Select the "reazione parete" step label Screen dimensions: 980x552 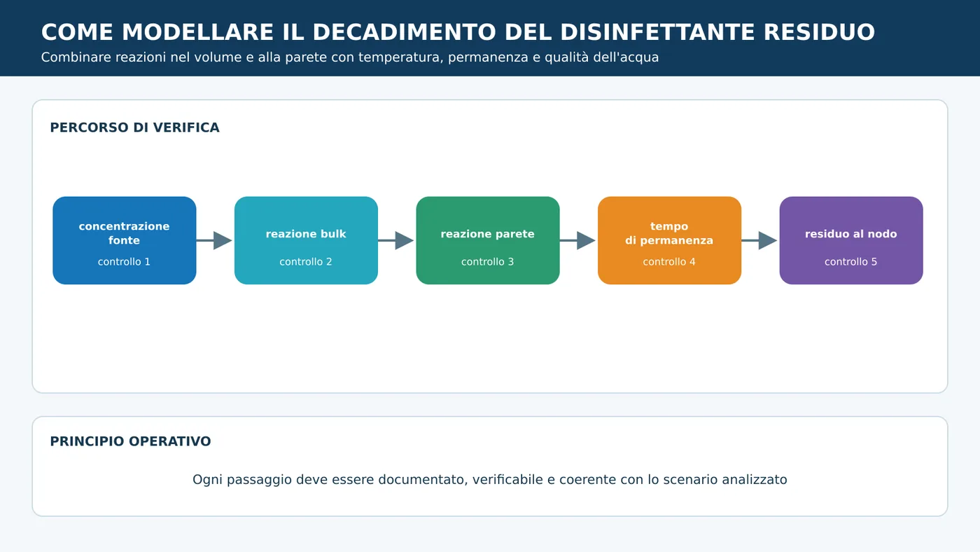[487, 234]
